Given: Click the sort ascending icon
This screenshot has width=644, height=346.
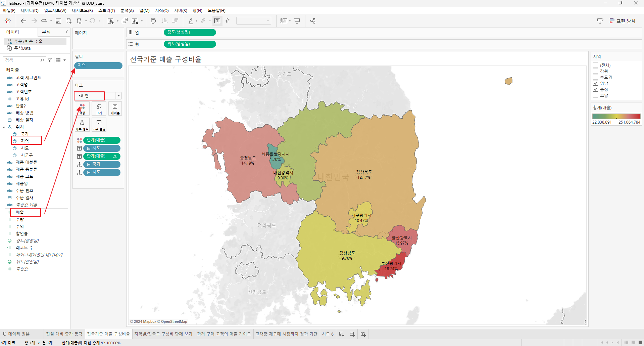Looking at the screenshot, I should (x=164, y=21).
